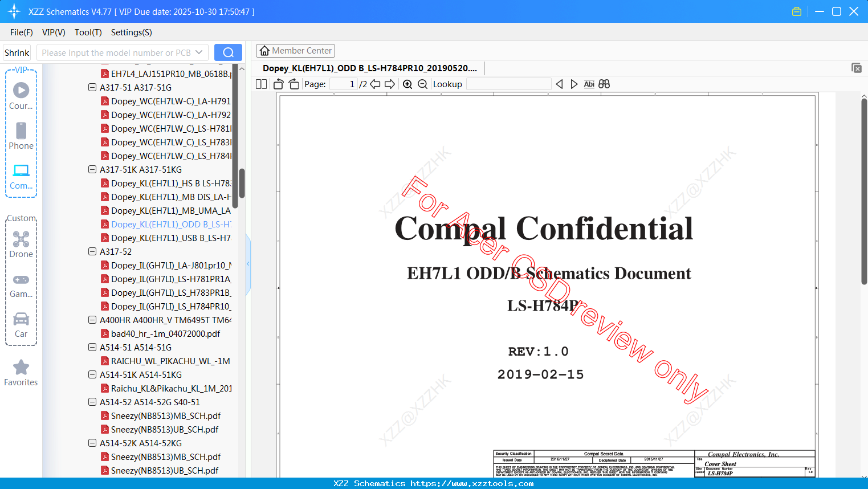Open the File(F) menu

22,32
